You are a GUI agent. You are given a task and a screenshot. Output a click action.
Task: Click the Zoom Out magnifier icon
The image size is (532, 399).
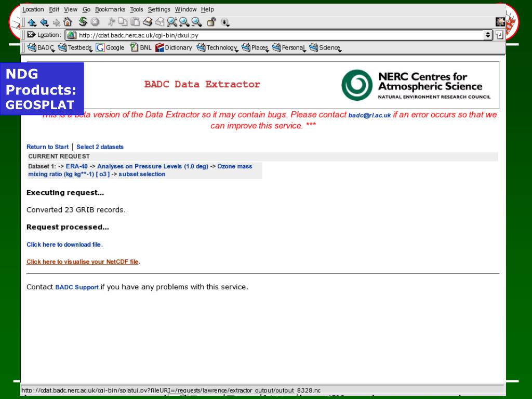pyautogui.click(x=196, y=22)
